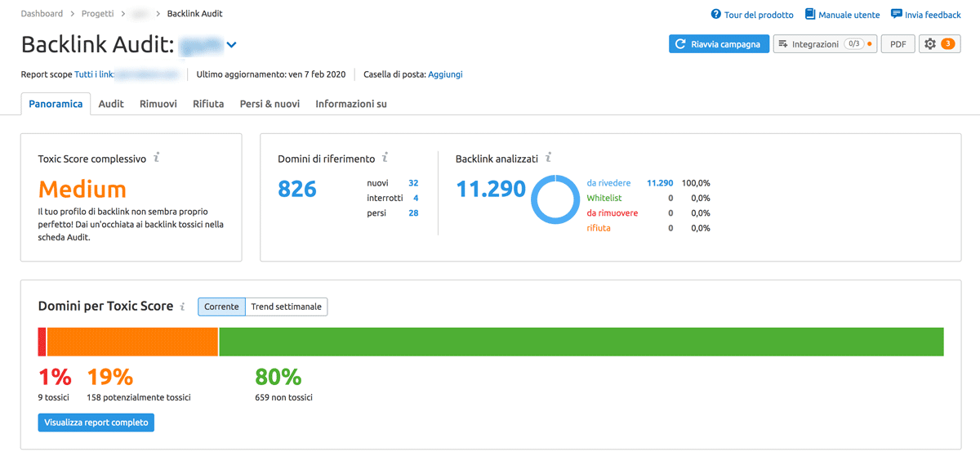Open the settings gear button

coord(939,44)
